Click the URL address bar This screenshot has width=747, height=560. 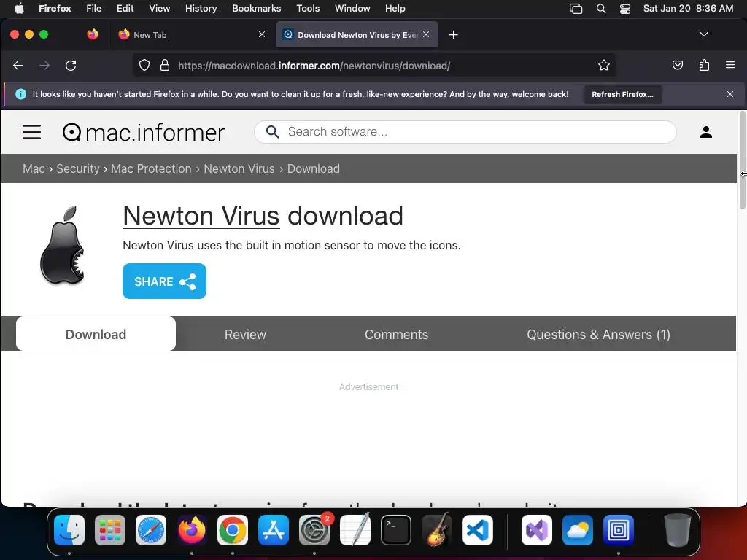click(374, 65)
